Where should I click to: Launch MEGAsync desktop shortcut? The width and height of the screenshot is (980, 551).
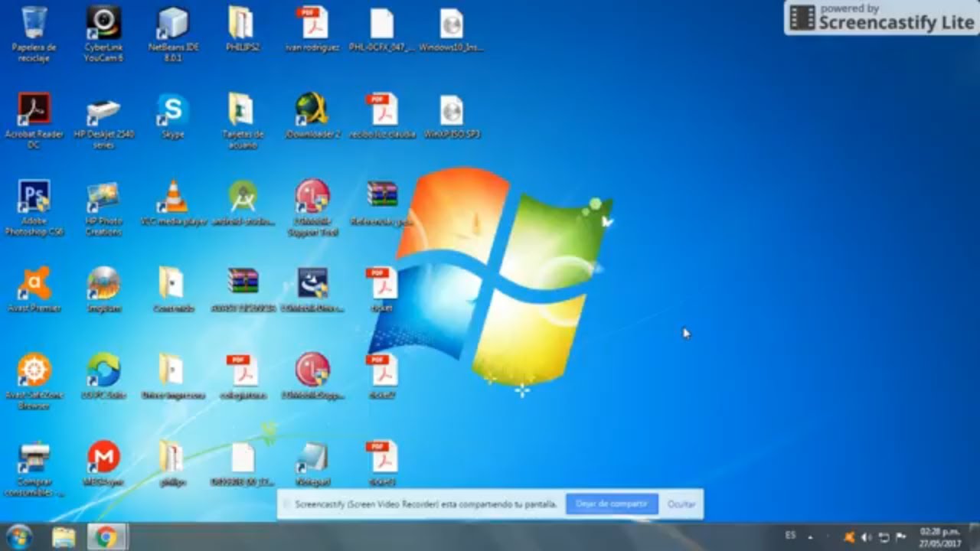click(x=103, y=464)
